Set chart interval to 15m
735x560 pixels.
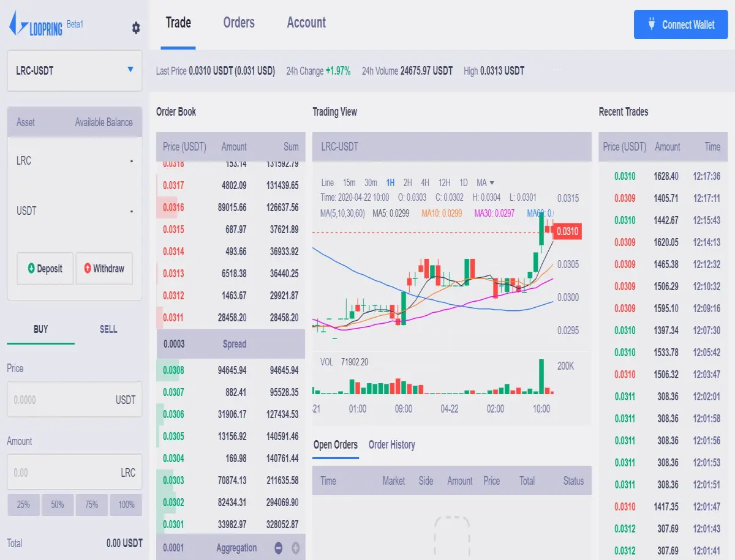click(349, 182)
